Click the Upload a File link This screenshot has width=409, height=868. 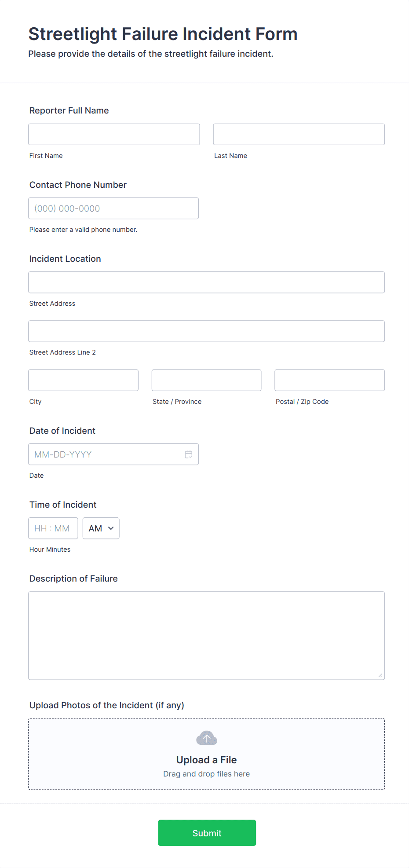coord(206,760)
